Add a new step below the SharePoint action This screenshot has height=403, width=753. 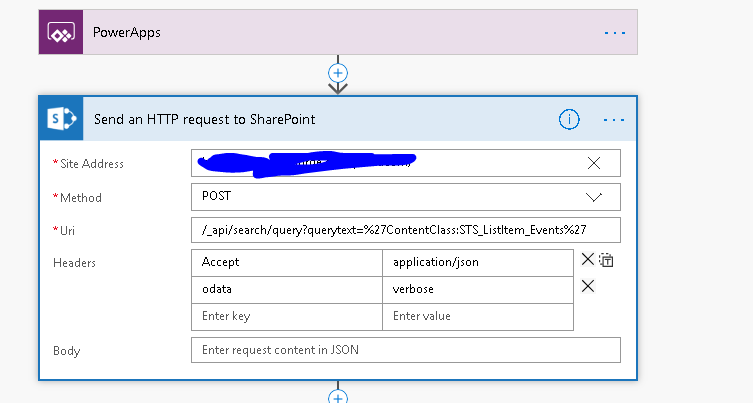[338, 397]
